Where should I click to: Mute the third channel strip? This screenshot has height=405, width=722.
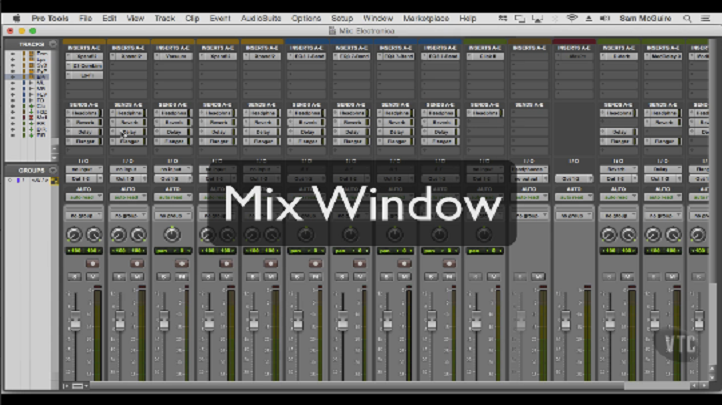pyautogui.click(x=182, y=277)
